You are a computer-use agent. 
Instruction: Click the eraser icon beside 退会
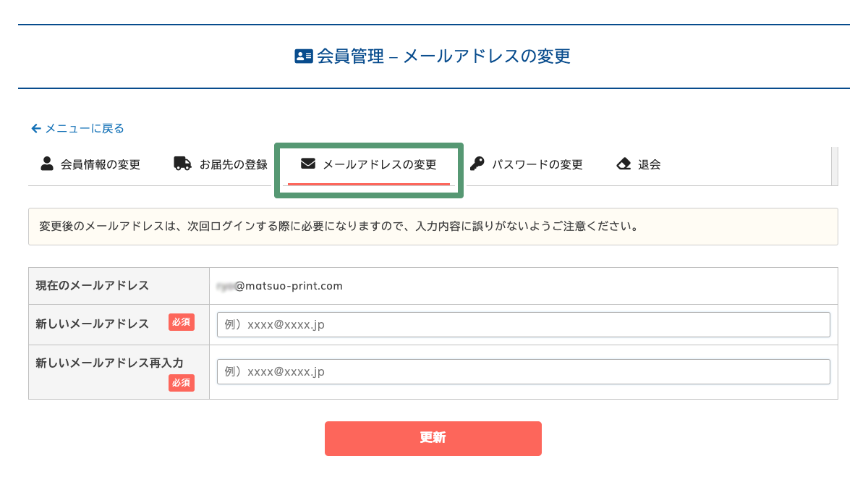pos(624,164)
